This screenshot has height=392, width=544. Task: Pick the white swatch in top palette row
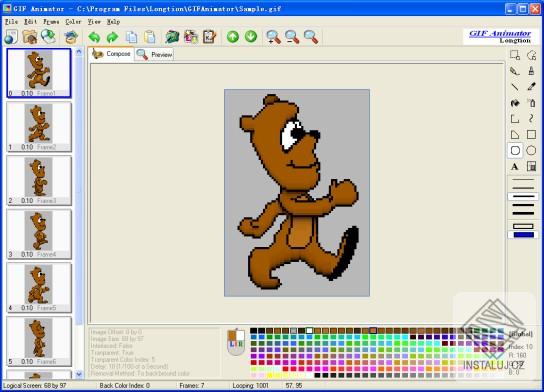(x=309, y=331)
